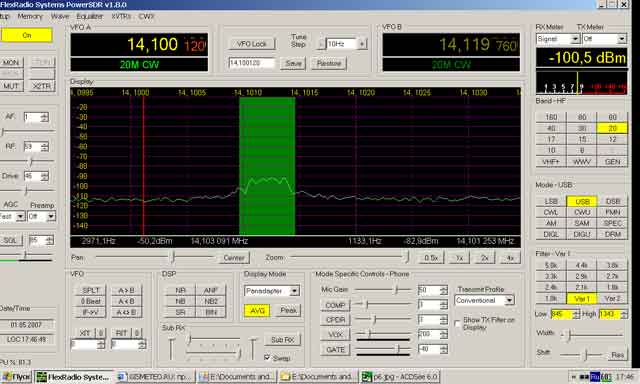This screenshot has width=640, height=384.
Task: Open the Wave menu
Action: (x=60, y=16)
